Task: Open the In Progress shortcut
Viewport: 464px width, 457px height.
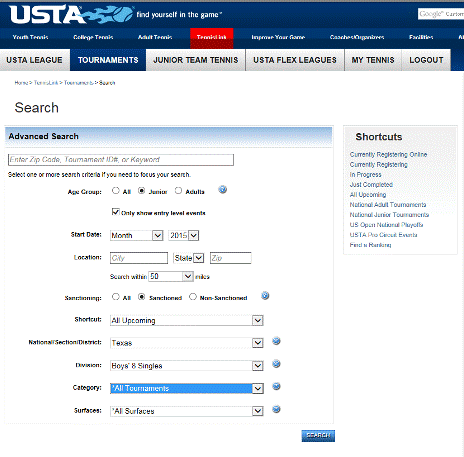Action: click(365, 175)
